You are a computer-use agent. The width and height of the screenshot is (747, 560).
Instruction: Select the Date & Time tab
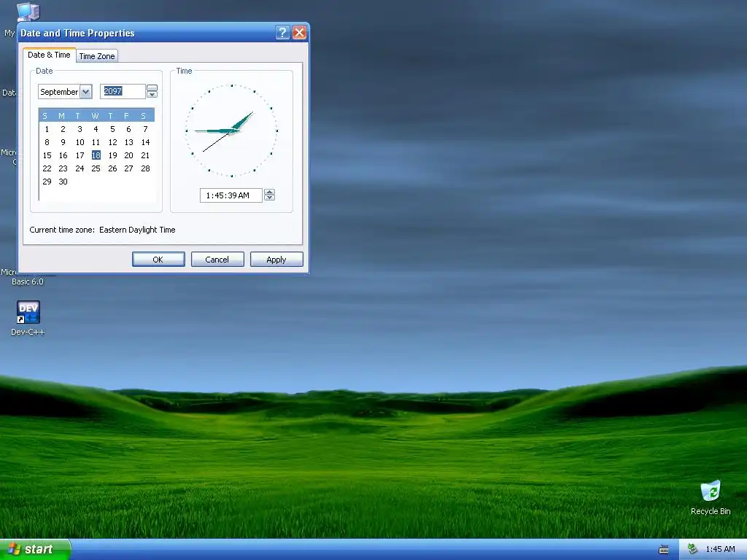[49, 55]
